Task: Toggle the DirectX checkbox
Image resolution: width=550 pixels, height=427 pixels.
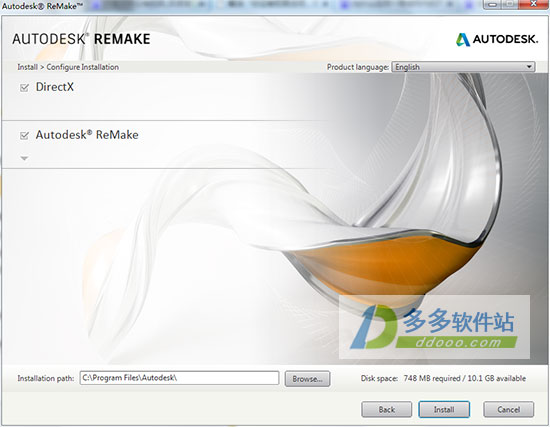Action: coord(24,87)
